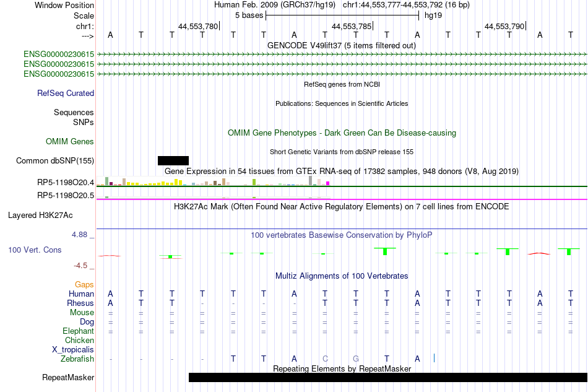588x392 pixels.
Task: Click the Window Position track label
Action: point(64,5)
